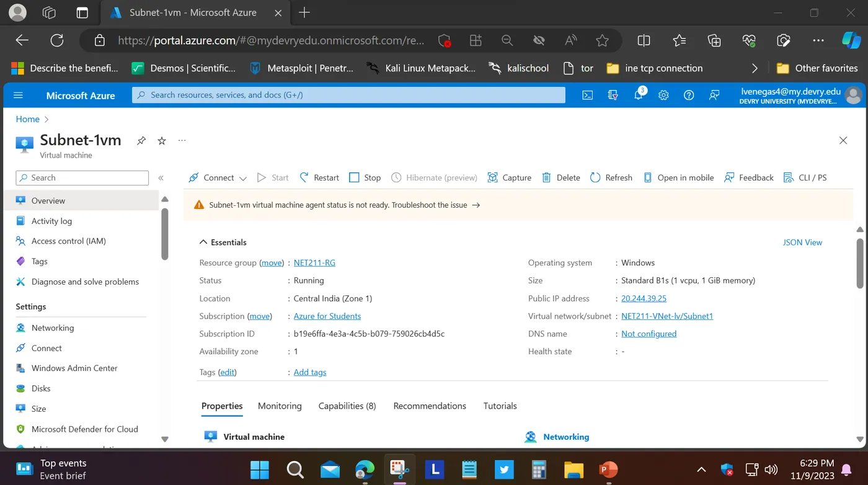Click Add tags link
Screen dimensions: 868x485
click(x=310, y=372)
